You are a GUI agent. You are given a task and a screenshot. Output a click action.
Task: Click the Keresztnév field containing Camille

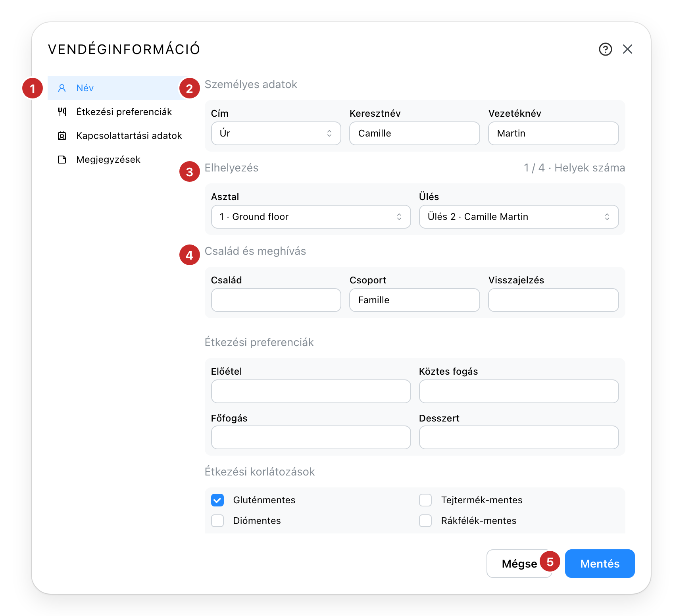pos(415,133)
